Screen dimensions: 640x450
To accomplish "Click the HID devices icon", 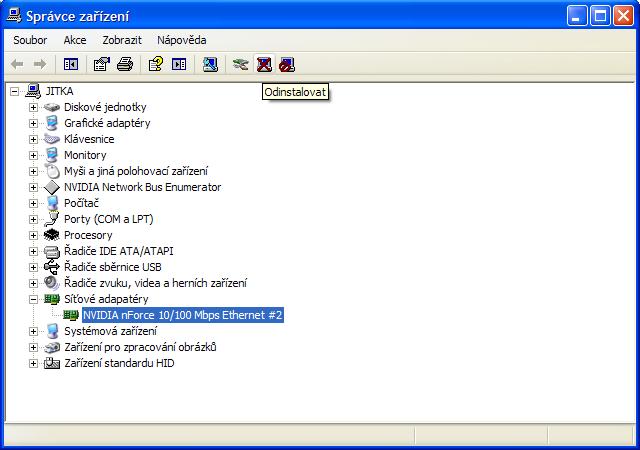I will 52,363.
